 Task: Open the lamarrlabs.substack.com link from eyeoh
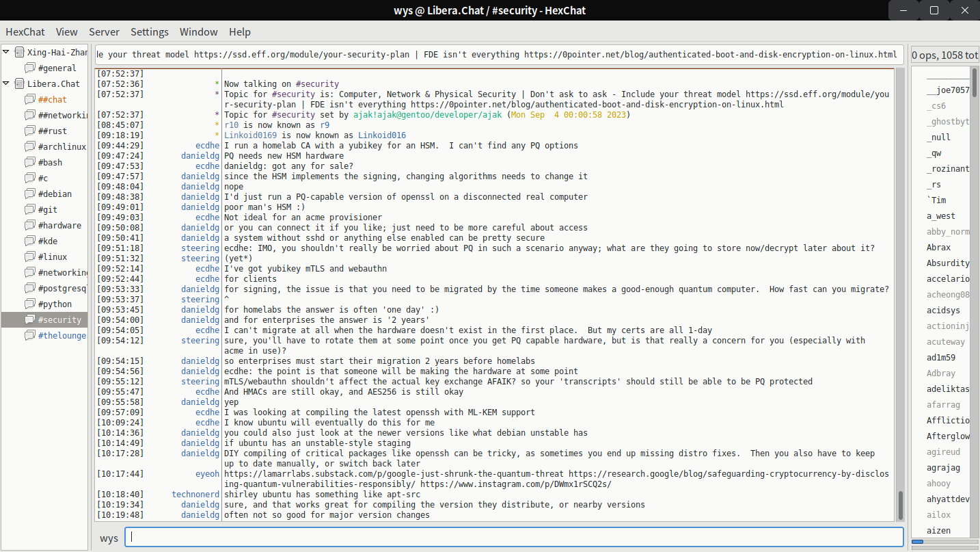tap(393, 474)
